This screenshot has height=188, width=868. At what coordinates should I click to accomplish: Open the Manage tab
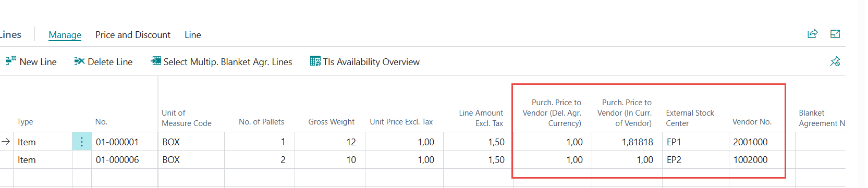click(65, 35)
